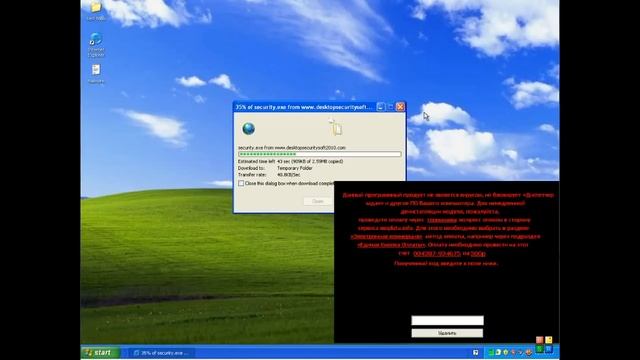Launch the Internet Explorer desktop shortcut
Image resolution: width=640 pixels, height=360 pixels.
click(x=96, y=40)
